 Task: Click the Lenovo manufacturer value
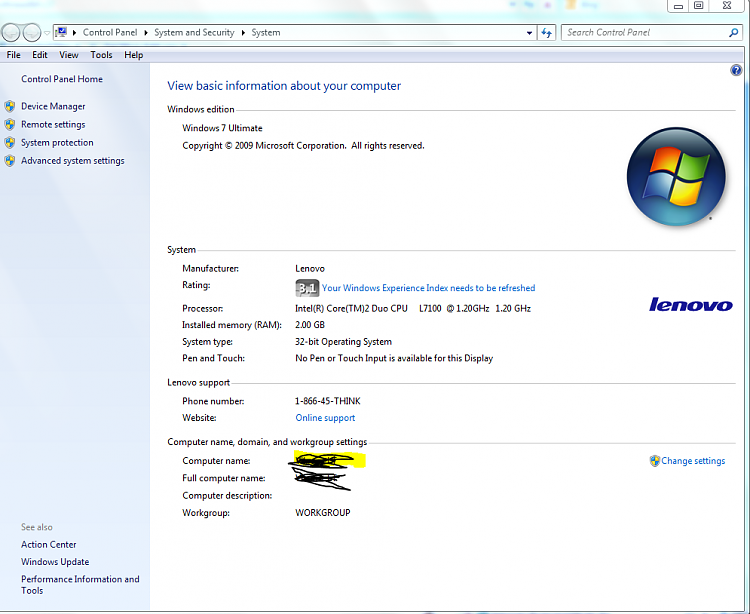[310, 269]
